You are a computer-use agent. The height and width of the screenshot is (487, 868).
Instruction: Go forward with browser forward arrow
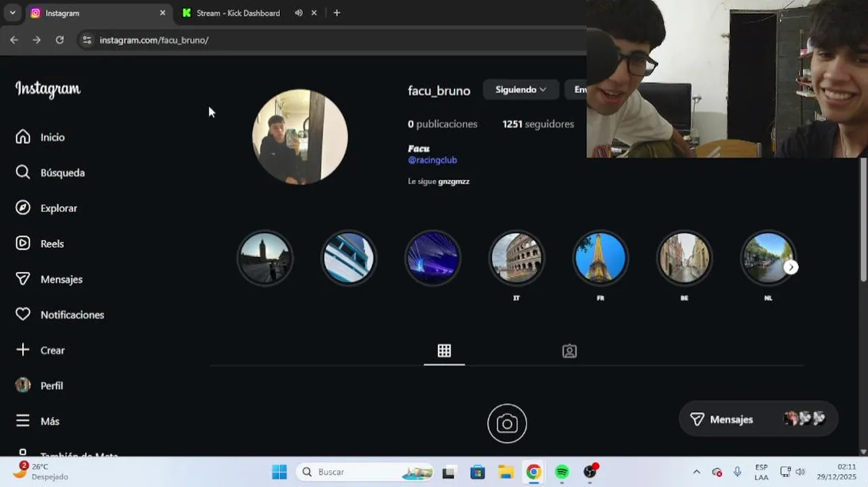(37, 40)
